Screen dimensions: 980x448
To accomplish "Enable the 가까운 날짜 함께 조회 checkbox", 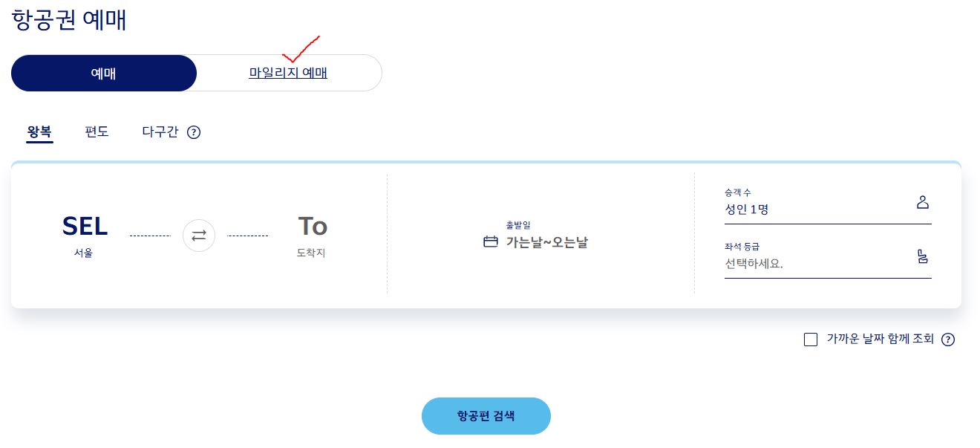I will point(810,340).
